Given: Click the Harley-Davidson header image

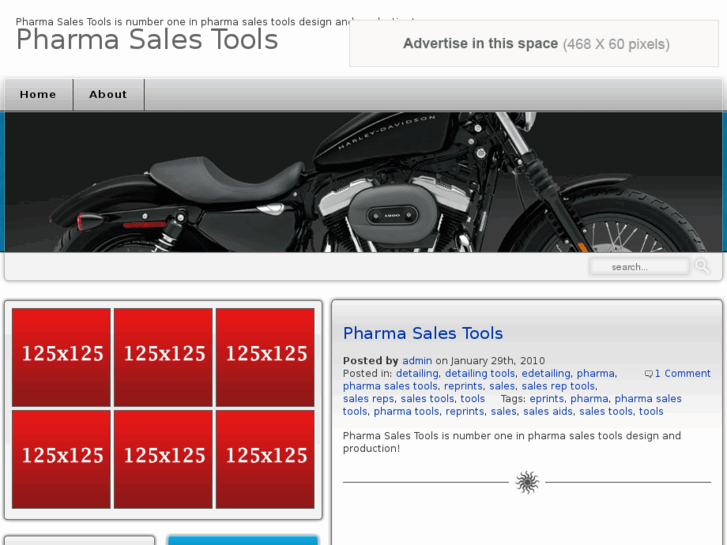Looking at the screenshot, I should (363, 181).
